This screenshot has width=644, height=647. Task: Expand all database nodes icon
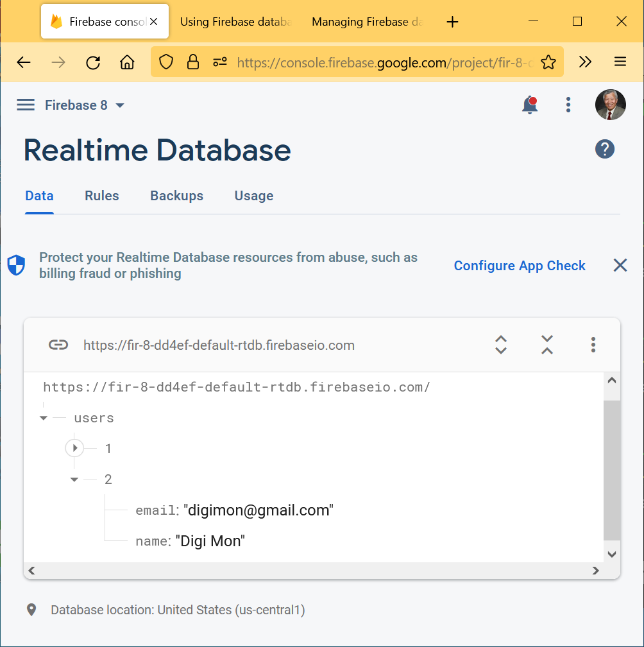(501, 345)
